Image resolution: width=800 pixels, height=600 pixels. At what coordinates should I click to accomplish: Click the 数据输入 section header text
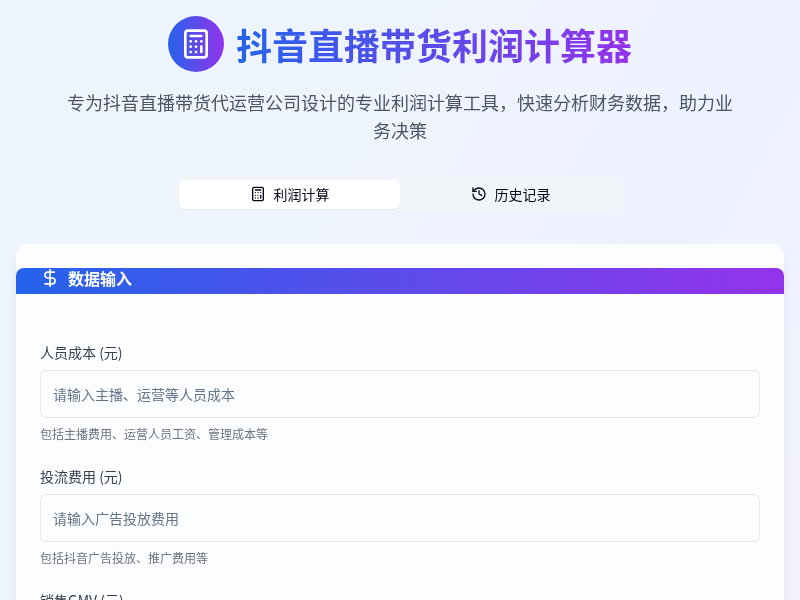(100, 279)
